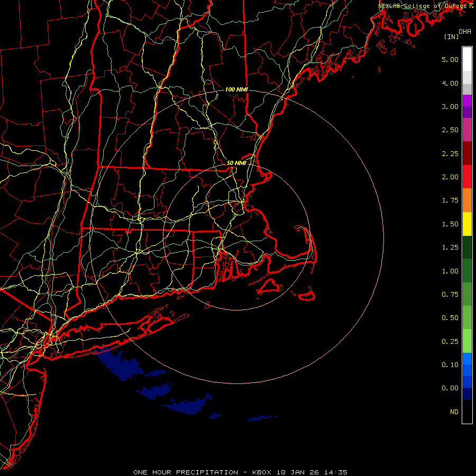Click the 0.10 legend value
Screen dimensions: 476x476
click(450, 365)
